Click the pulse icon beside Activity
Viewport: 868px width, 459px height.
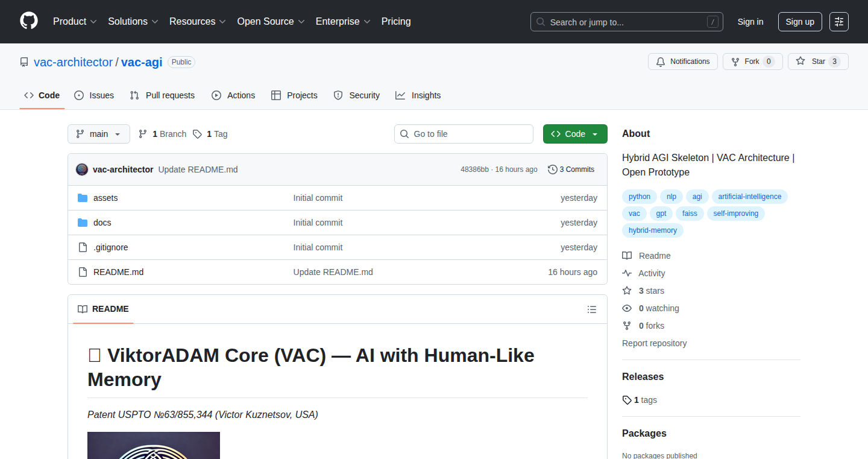[x=627, y=273]
